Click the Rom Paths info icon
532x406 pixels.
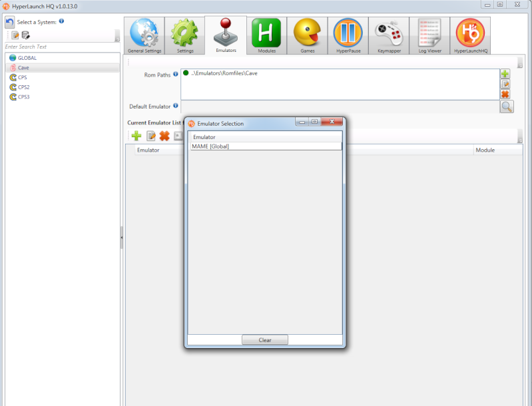click(x=175, y=74)
